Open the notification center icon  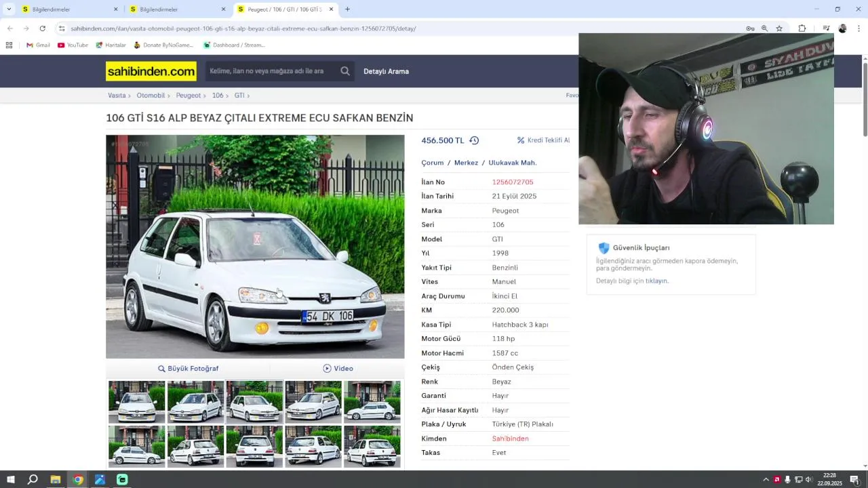(856, 480)
